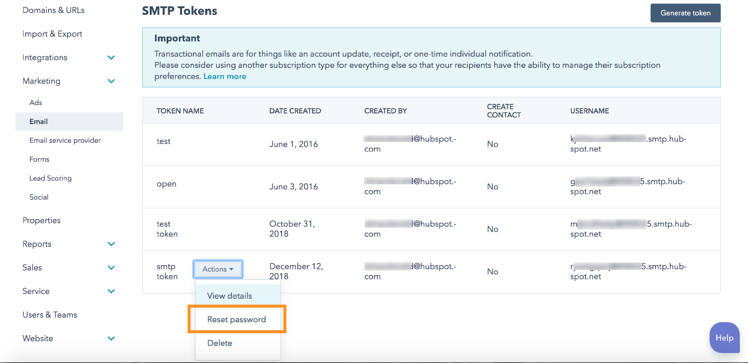This screenshot has width=748, height=363.
Task: Click the December 12, 2018 date cell
Action: pos(296,271)
